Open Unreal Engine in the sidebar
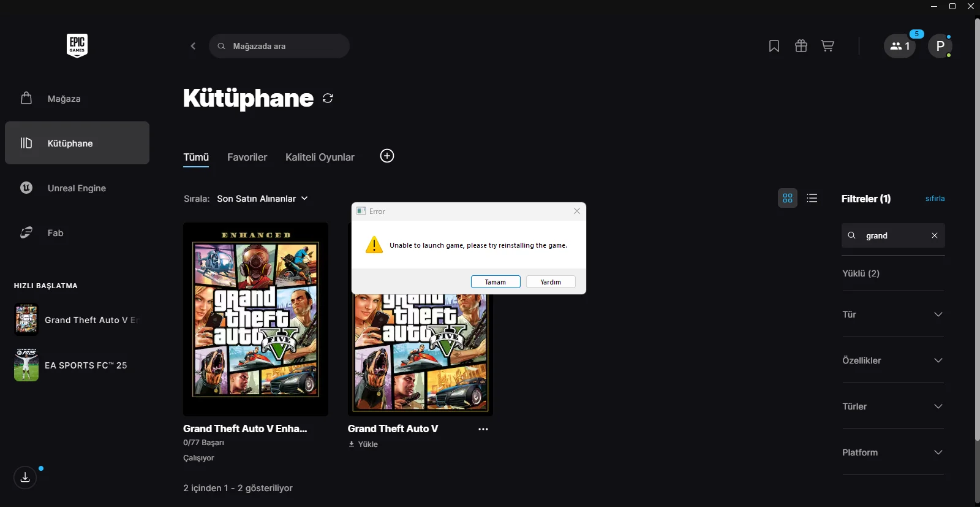Screen dimensions: 980x507 click(77, 188)
